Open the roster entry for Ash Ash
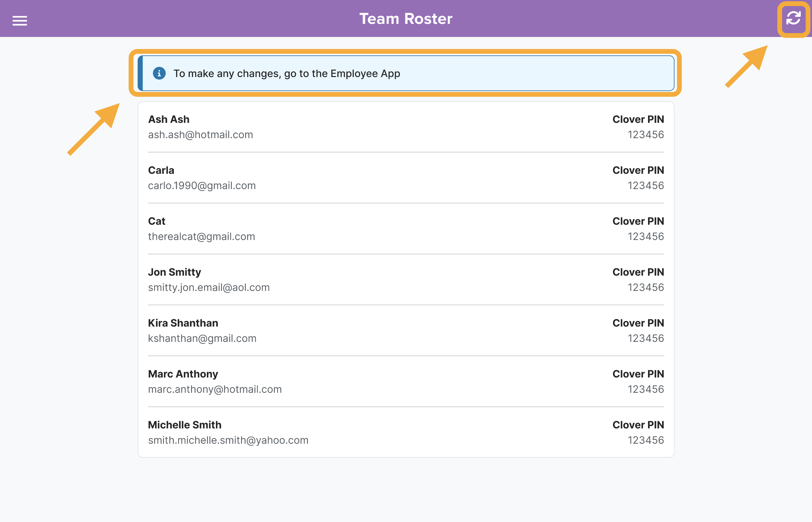The image size is (812, 522). click(x=168, y=119)
